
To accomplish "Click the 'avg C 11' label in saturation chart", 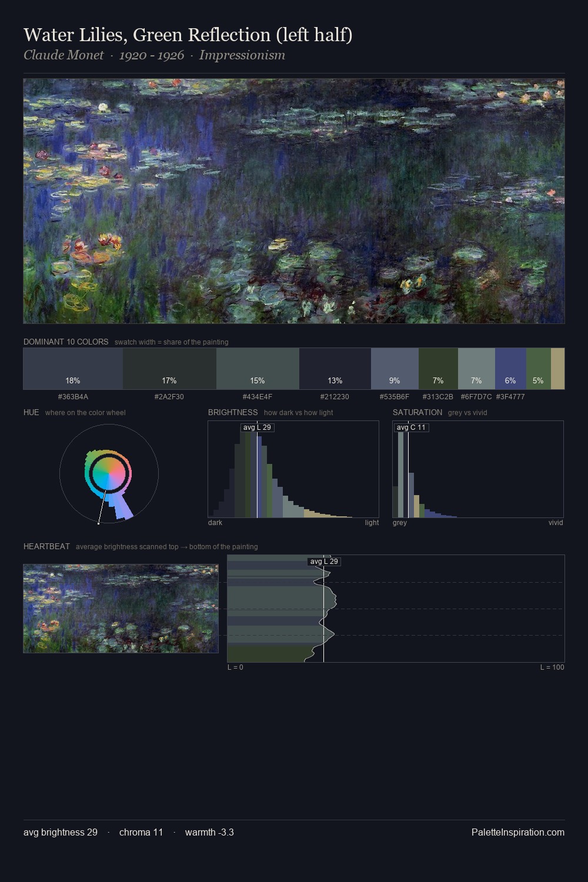I will pos(411,427).
